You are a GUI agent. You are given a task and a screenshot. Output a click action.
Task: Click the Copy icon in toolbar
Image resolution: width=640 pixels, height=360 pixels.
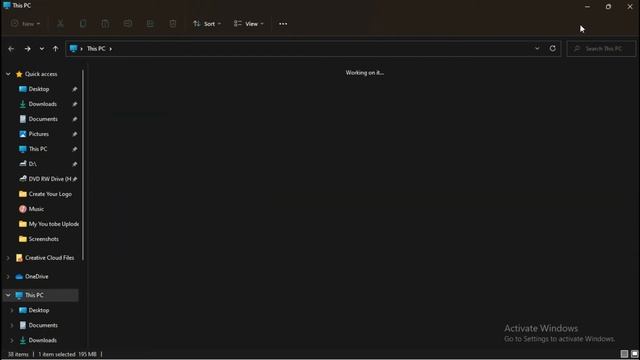[83, 24]
